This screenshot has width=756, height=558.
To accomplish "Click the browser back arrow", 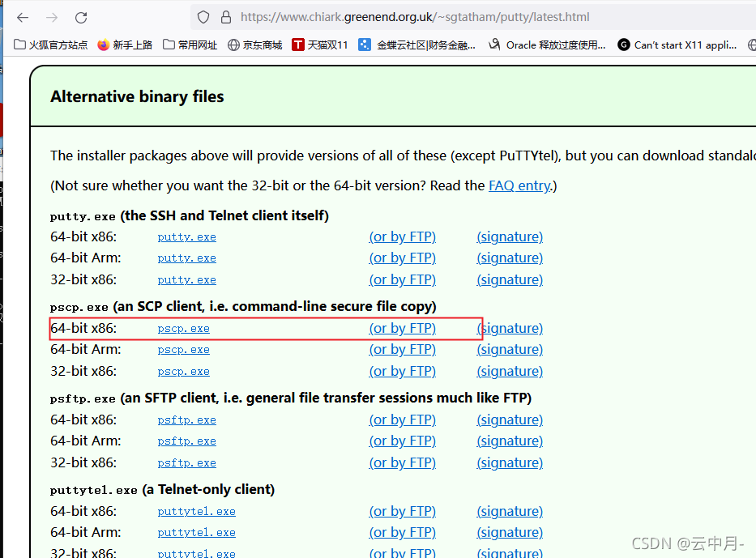I will click(23, 18).
